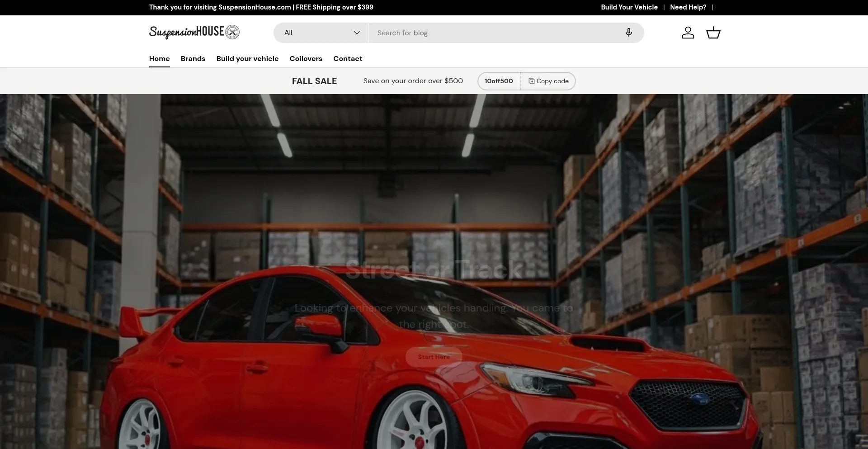Image resolution: width=868 pixels, height=449 pixels.
Task: Open the shopping basket icon
Action: [713, 33]
